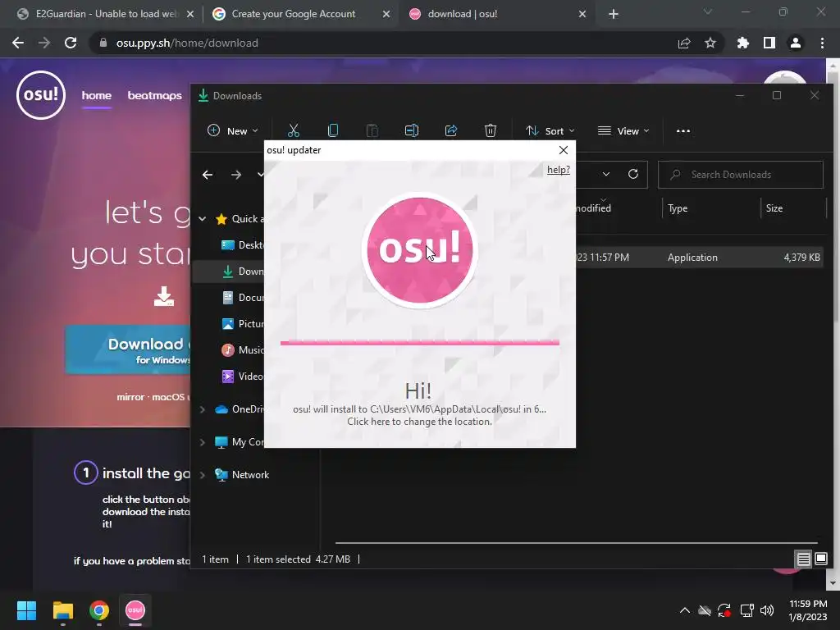The image size is (840, 630).
Task: Go back in Chrome browser
Action: click(x=18, y=43)
